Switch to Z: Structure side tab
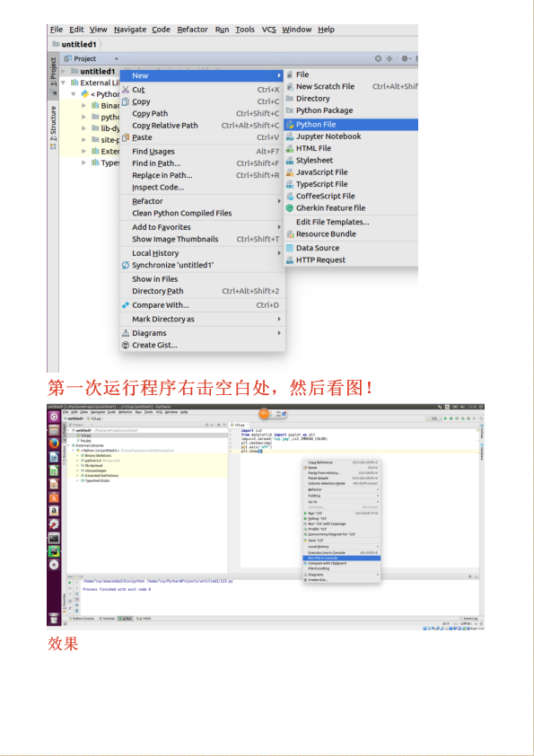Image resolution: width=534 pixels, height=756 pixels. (x=54, y=127)
